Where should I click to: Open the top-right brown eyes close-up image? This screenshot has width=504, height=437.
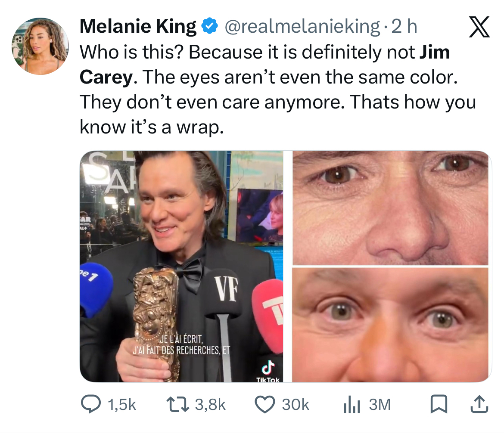click(390, 208)
